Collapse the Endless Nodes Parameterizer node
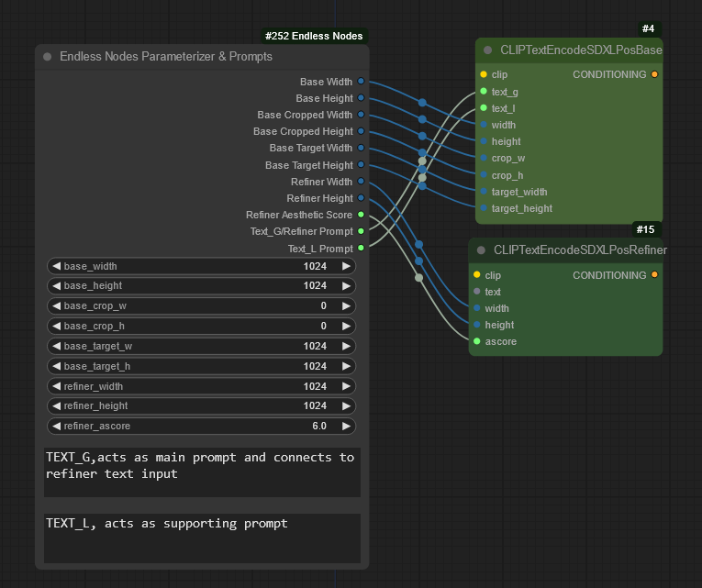The height and width of the screenshot is (588, 702). click(48, 57)
